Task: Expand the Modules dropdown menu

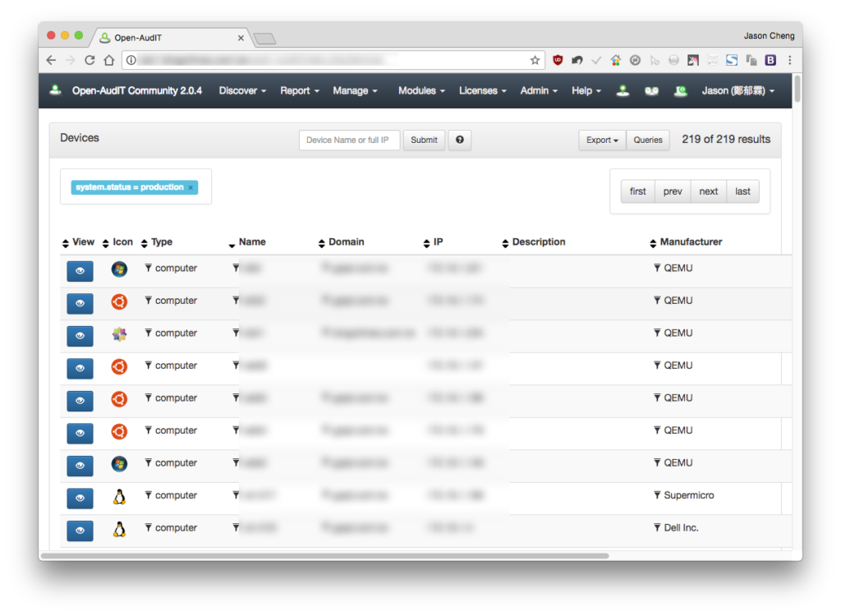Action: [x=421, y=90]
